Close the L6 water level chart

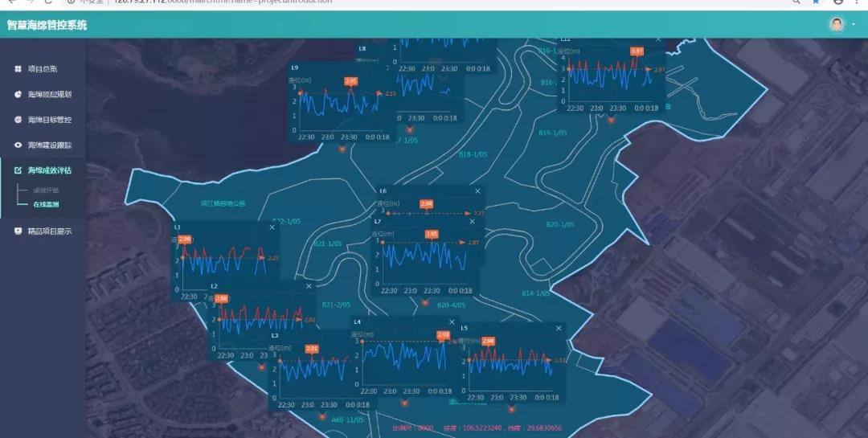click(477, 191)
